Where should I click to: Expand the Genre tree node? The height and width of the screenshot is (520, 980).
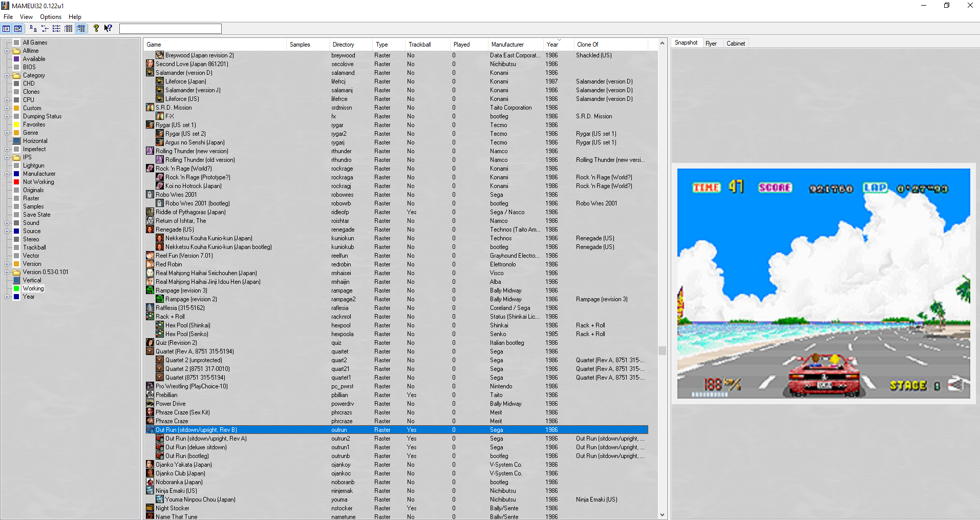coord(7,133)
